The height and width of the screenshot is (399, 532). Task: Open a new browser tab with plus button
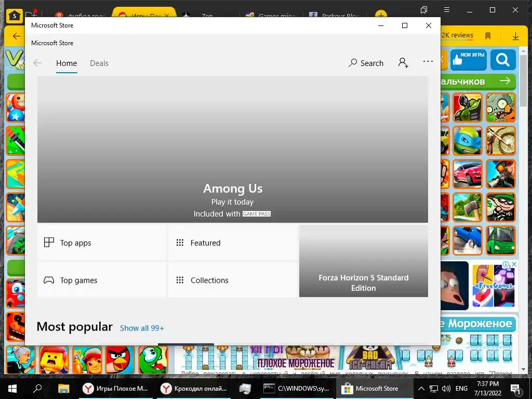(x=381, y=15)
